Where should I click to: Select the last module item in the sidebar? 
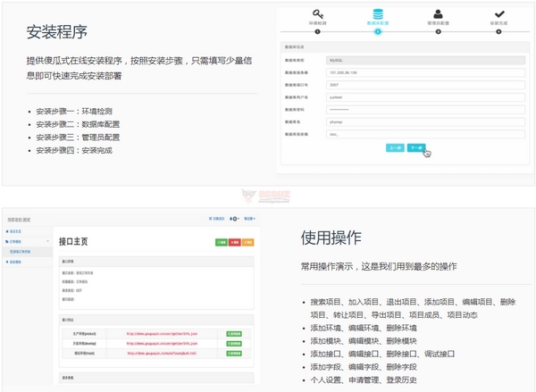[18, 263]
